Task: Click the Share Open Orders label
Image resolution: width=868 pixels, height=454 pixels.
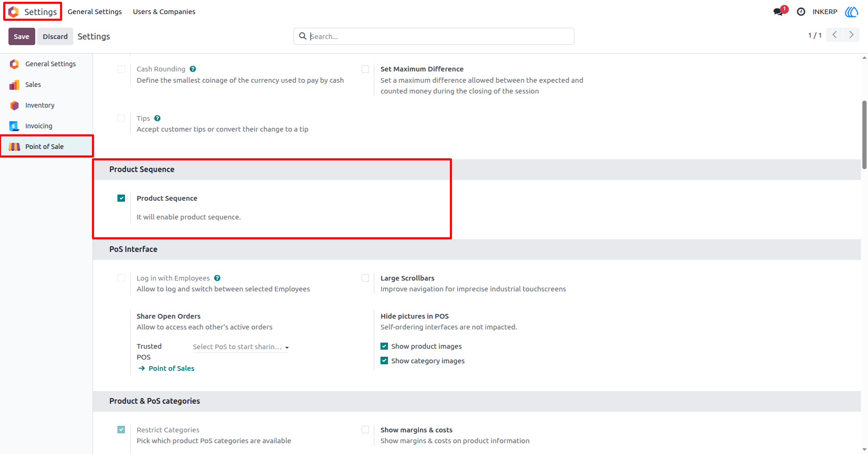Action: click(169, 316)
